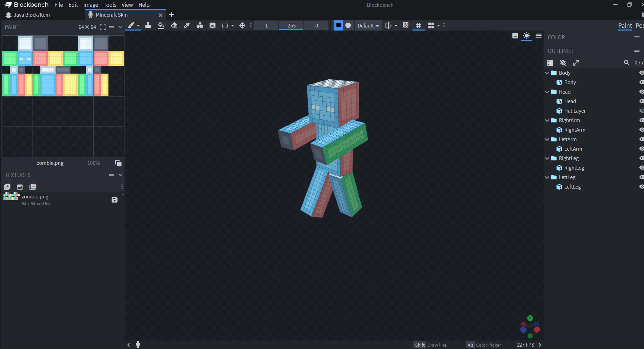Open the Default blend mode dropdown
This screenshot has width=644, height=349.
[x=368, y=25]
